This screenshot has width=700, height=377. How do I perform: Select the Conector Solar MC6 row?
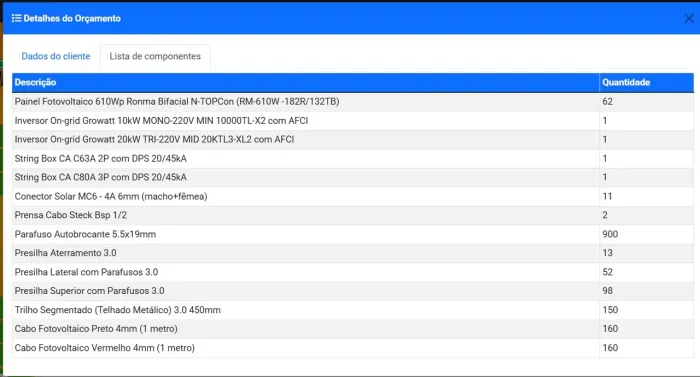point(353,197)
